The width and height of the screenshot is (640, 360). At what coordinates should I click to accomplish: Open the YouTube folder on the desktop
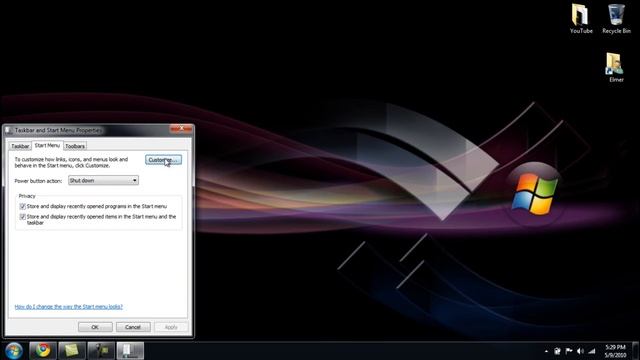pos(581,19)
